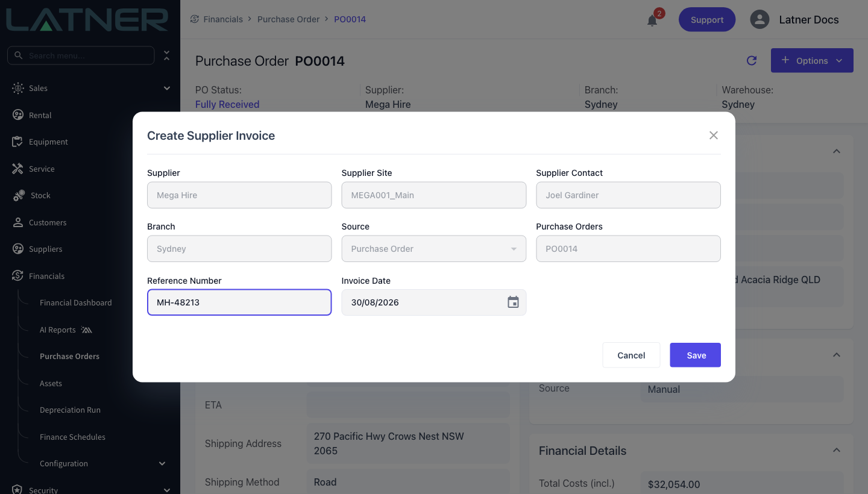Expand the Sales menu chevron
Viewport: 868px width, 494px height.
[167, 89]
